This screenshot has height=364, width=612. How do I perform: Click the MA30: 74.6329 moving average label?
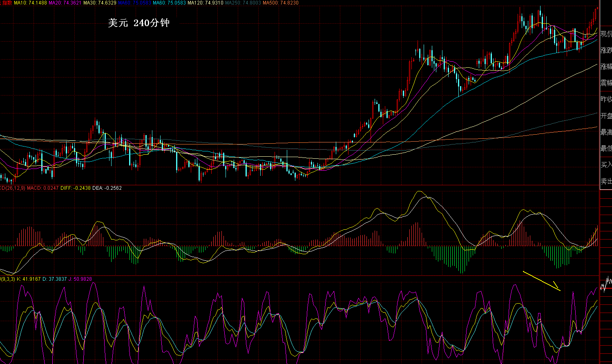[x=100, y=3]
